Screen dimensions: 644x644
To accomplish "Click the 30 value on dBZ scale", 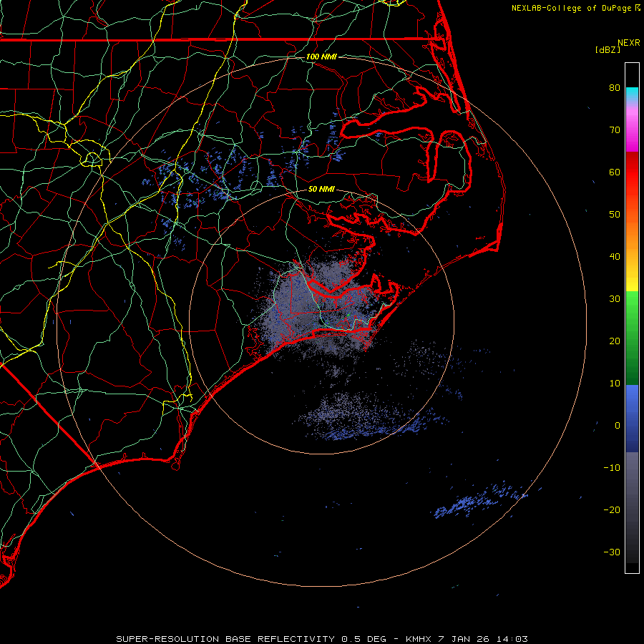I will point(615,299).
